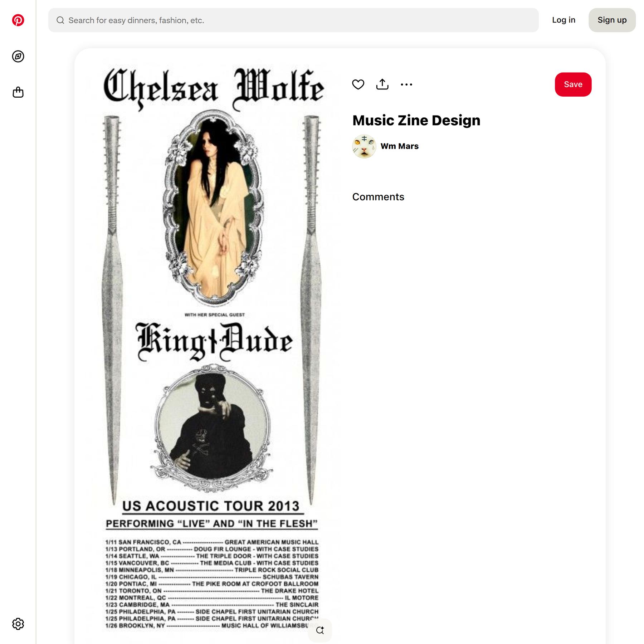
Task: Click the visual search icon on the poster
Action: click(320, 630)
